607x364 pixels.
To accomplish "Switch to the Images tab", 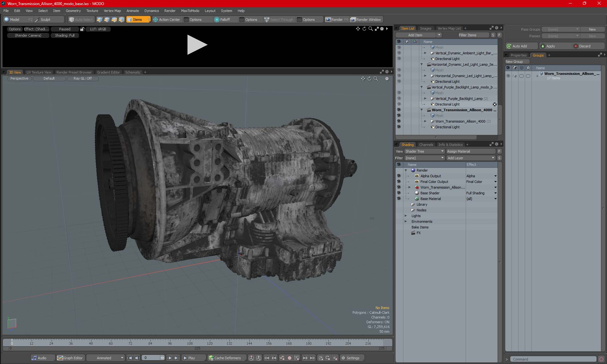I will pyautogui.click(x=426, y=28).
